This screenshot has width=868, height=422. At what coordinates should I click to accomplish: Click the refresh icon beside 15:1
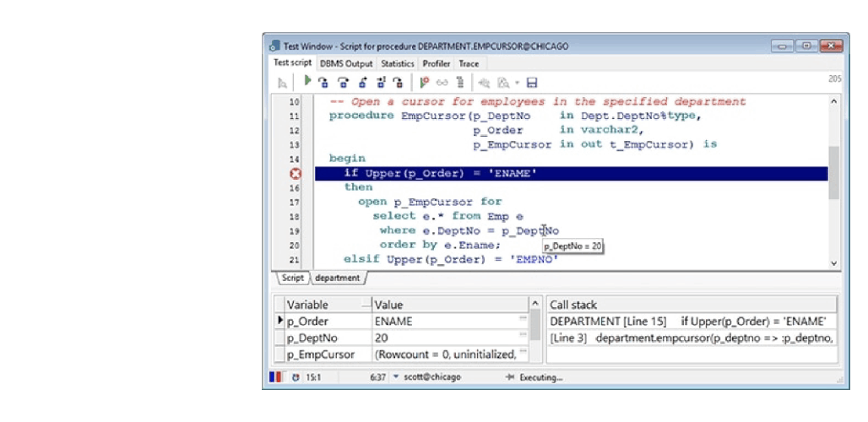[x=296, y=378]
